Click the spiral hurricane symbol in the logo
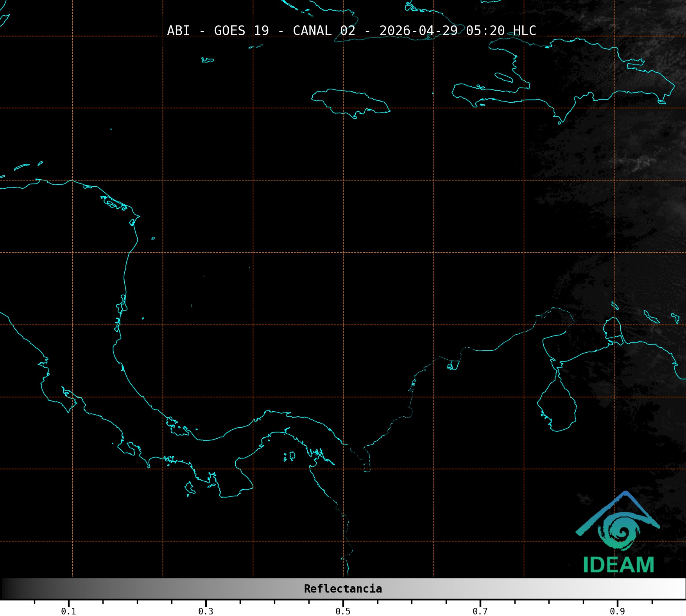Viewport: 686px width, 616px height. tap(620, 531)
